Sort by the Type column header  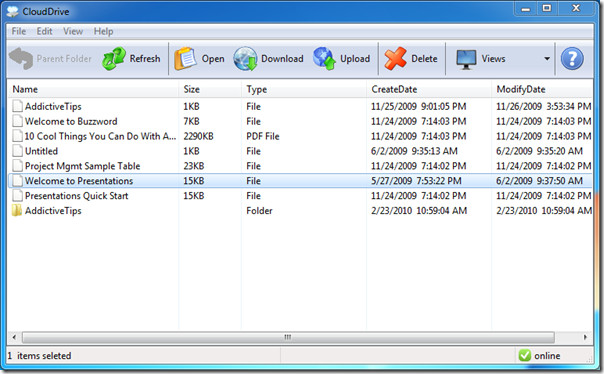point(304,89)
